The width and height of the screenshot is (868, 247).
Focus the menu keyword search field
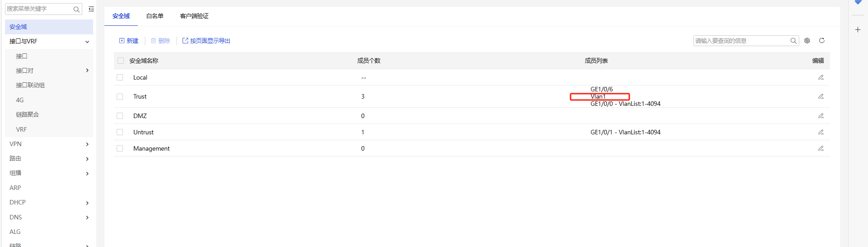pos(39,9)
